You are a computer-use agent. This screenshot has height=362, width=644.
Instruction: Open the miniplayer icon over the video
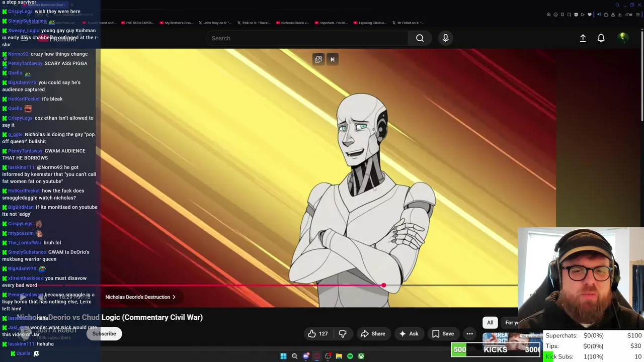pyautogui.click(x=318, y=59)
